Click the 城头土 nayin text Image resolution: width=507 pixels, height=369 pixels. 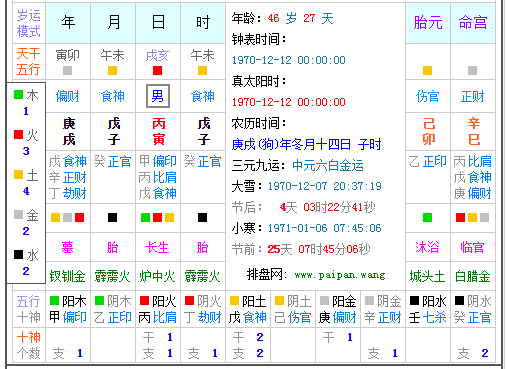[x=428, y=276]
